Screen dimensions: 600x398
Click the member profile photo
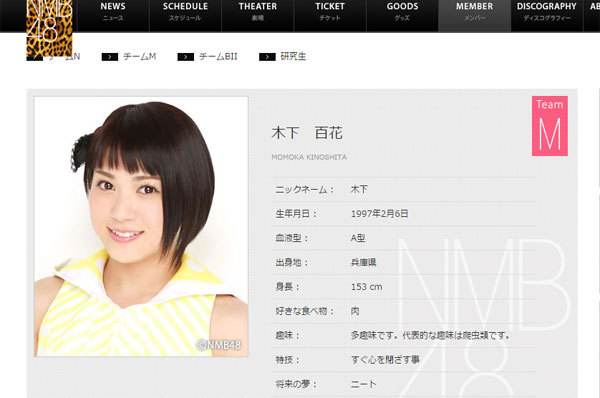click(x=141, y=227)
